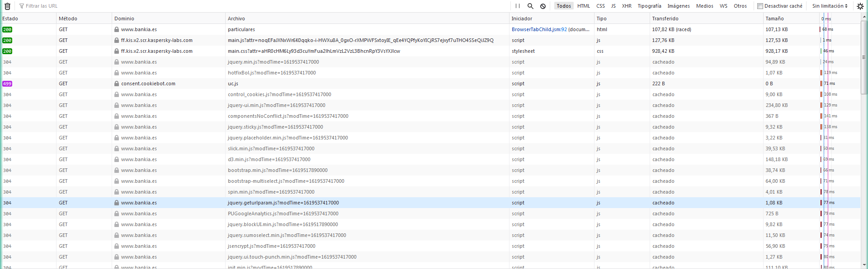Open the Sin limitación throttling dropdown
The height and width of the screenshot is (269, 868).
830,6
